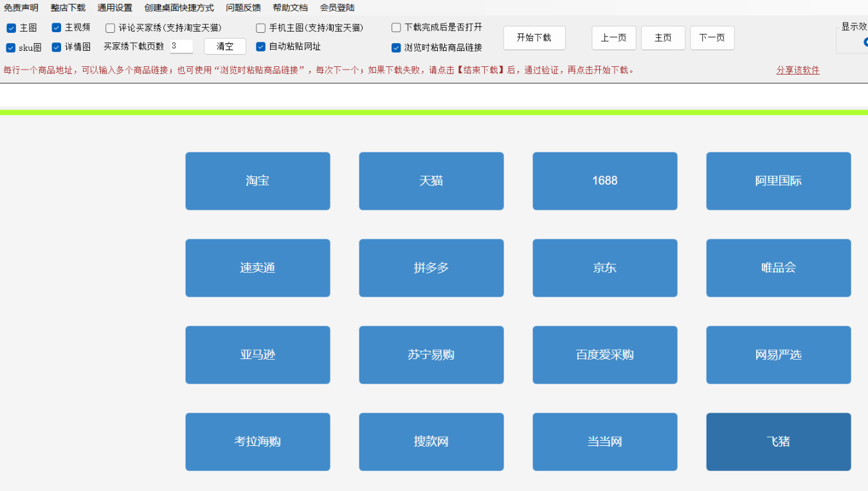Select the 搜款网 platform tile
The image size is (868, 491).
click(x=431, y=441)
